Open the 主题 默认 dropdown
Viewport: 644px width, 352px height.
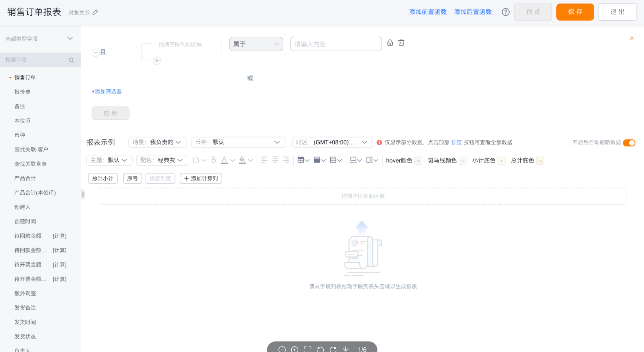point(109,160)
